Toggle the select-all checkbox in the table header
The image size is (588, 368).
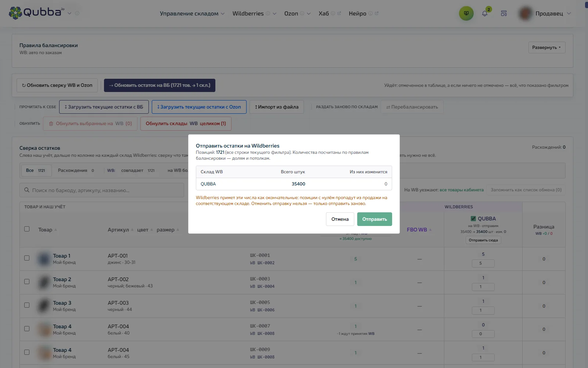[x=27, y=229]
